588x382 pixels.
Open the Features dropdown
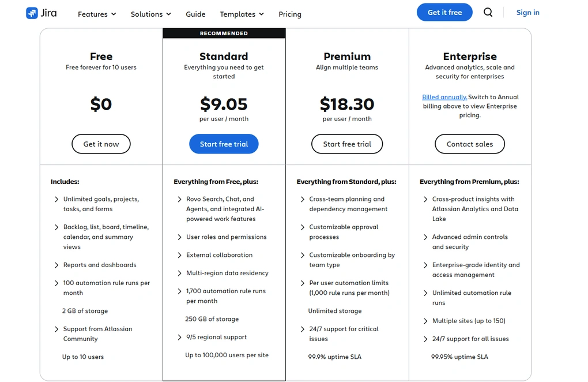[x=96, y=14]
